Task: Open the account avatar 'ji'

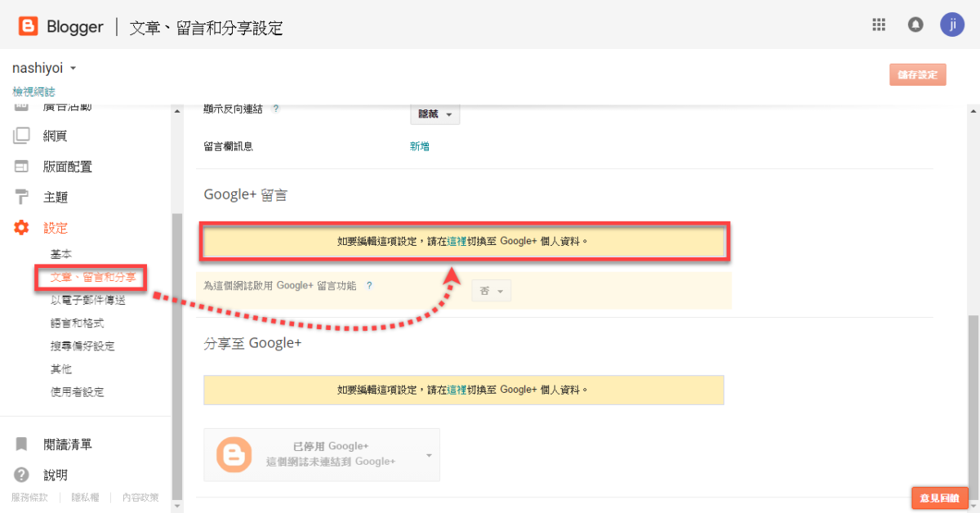Action: 952,25
